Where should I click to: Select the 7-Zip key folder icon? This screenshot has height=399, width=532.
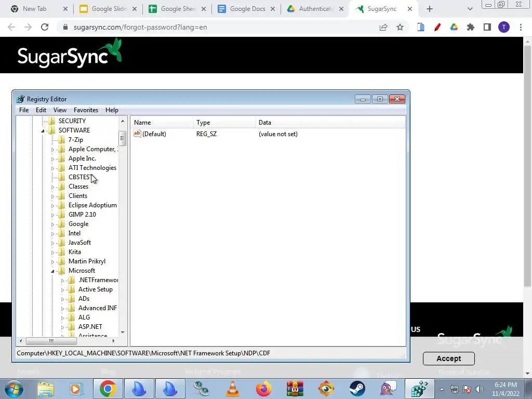coord(62,139)
